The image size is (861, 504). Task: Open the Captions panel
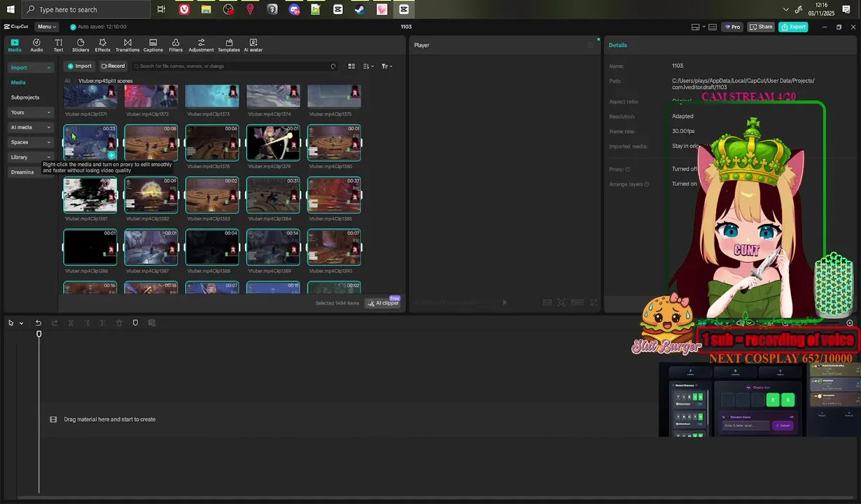[153, 45]
